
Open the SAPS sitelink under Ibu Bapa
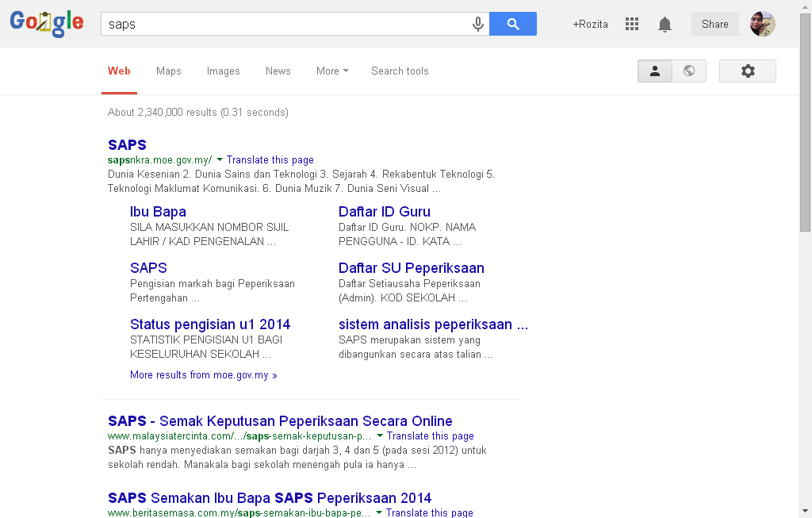coord(148,268)
